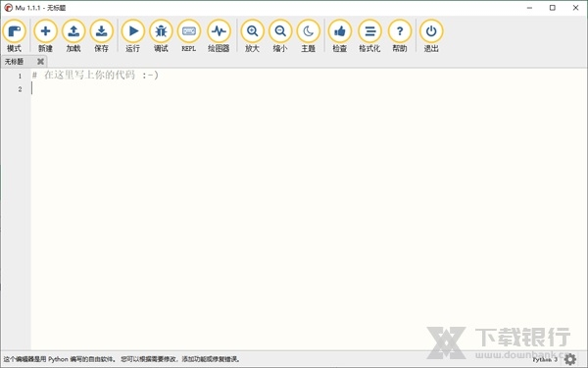
Task: Open Mu administration settings gear
Action: (x=570, y=359)
